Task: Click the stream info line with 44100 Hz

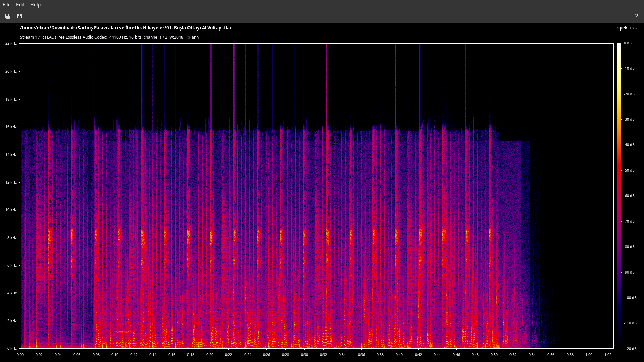Action: point(109,37)
